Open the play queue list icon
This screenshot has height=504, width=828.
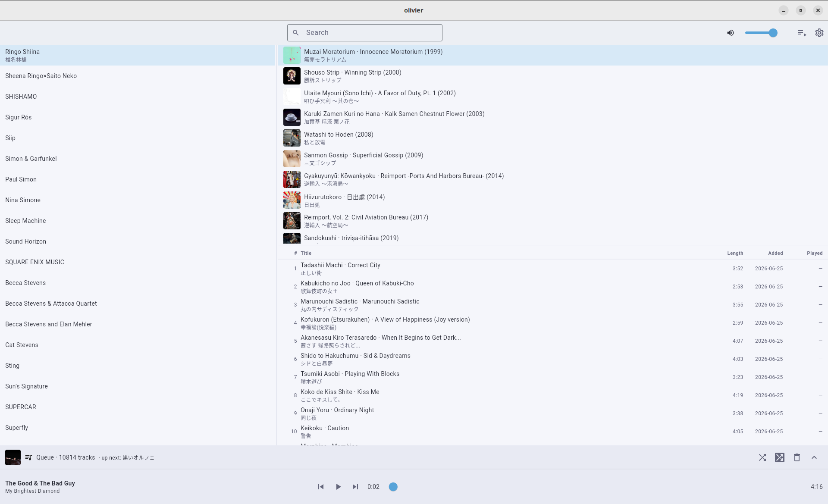(x=802, y=33)
